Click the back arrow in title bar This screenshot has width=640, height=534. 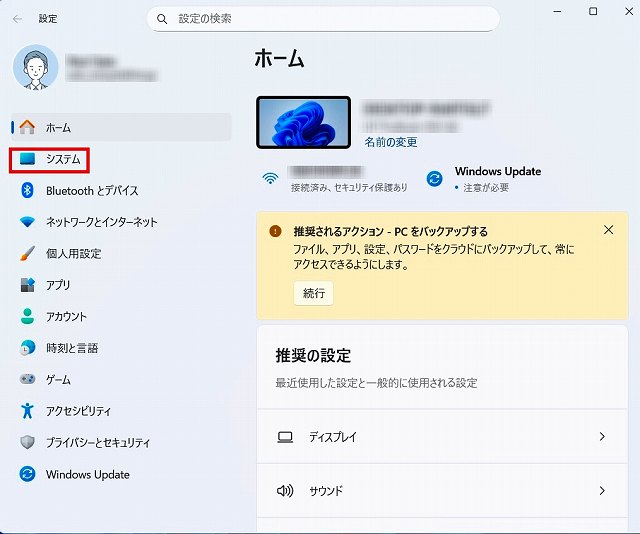coord(17,18)
